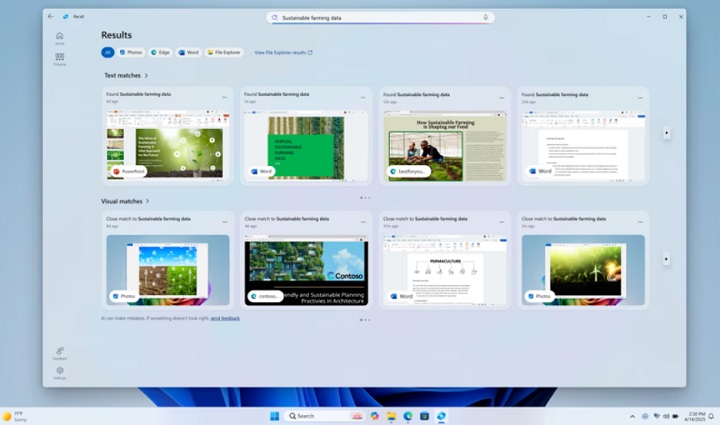Open more options on bestforyou Edge match card
This screenshot has height=425, width=720.
(501, 98)
